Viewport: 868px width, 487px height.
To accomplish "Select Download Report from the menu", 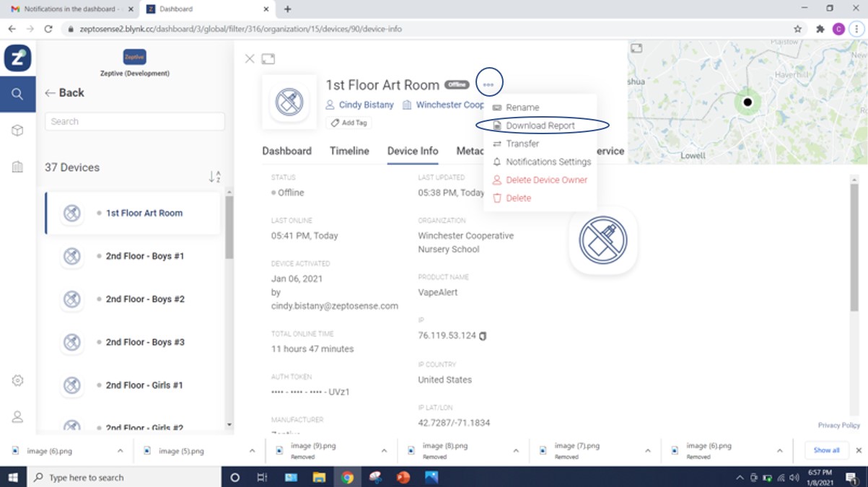I will pyautogui.click(x=540, y=126).
